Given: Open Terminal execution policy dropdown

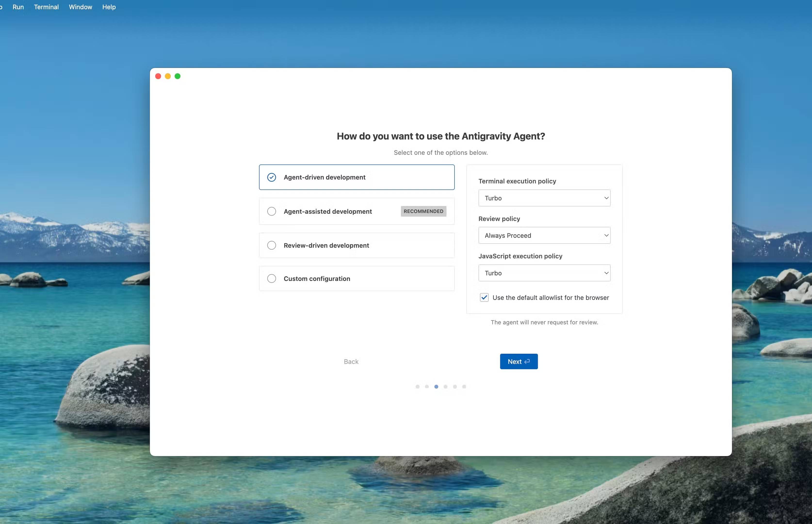Looking at the screenshot, I should click(544, 198).
